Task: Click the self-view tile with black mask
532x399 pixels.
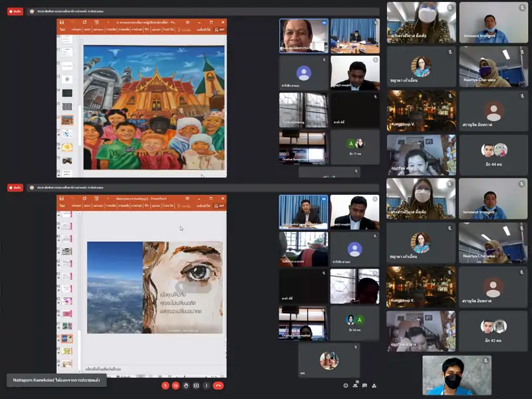Action: 457,376
